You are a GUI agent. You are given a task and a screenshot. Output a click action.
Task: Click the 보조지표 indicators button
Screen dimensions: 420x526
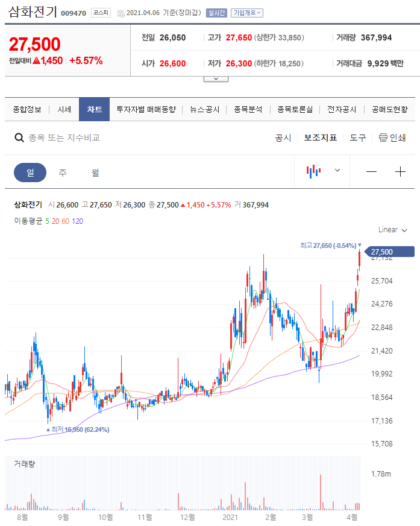[320, 138]
